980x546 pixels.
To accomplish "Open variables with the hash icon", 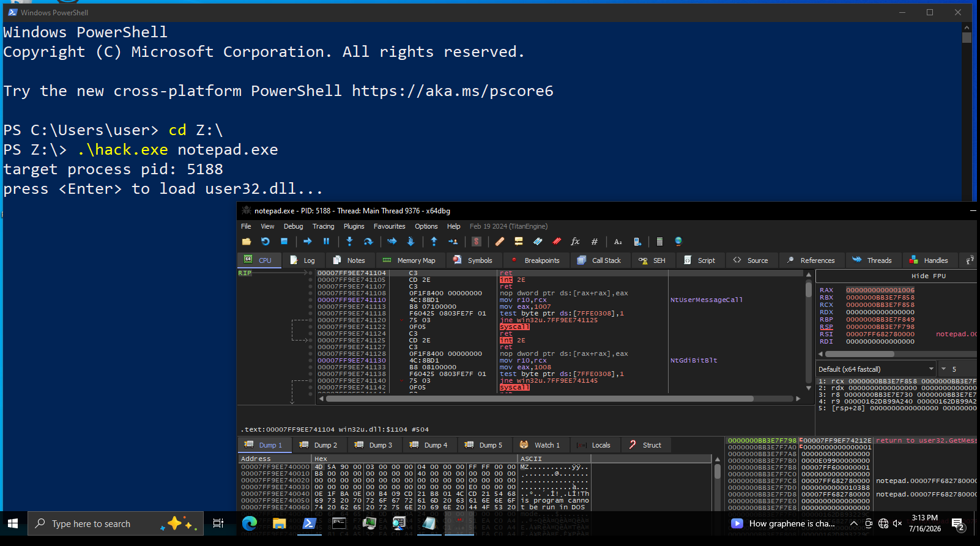I will coord(594,242).
